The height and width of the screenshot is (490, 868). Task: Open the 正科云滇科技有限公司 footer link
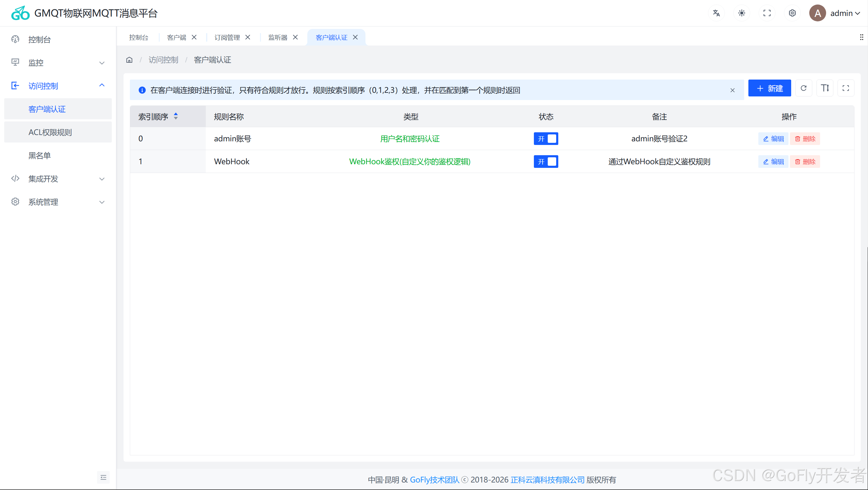tap(547, 480)
